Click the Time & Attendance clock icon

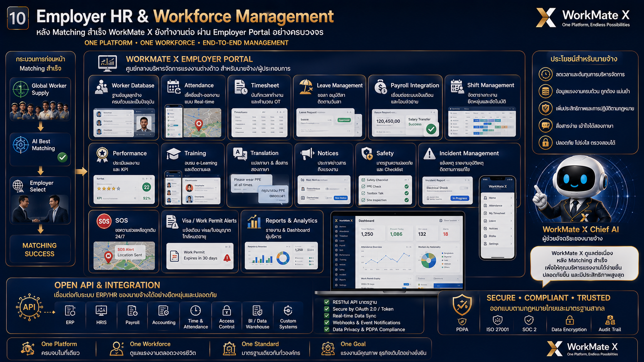click(x=195, y=310)
